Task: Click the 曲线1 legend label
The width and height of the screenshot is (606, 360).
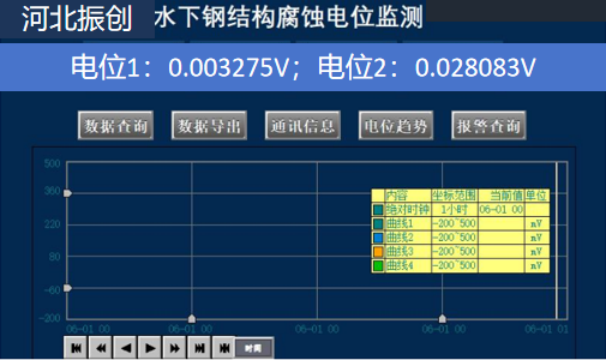Action: click(400, 224)
